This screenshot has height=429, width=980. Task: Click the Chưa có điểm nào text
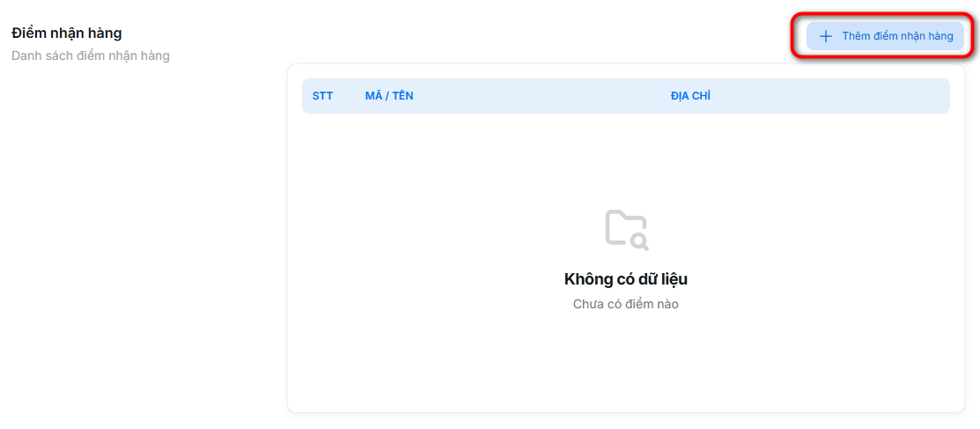pos(625,304)
